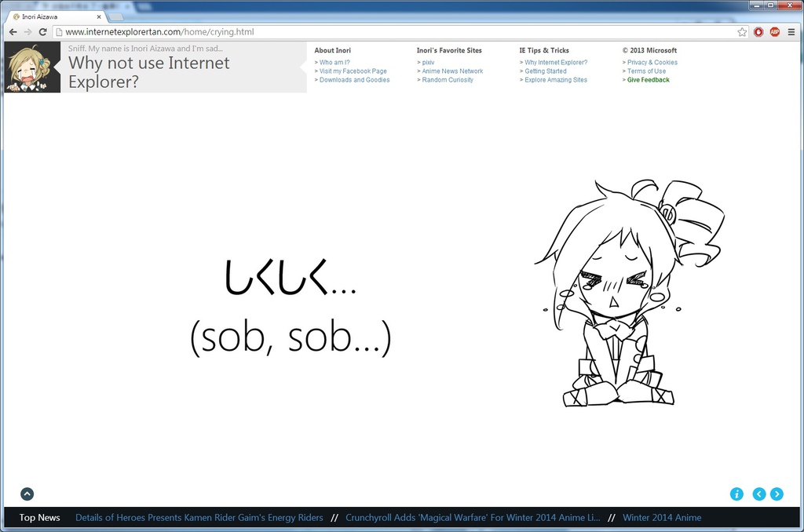Open Crunchyroll 'Magical Warfare' news headline
804x532 pixels.
coord(473,518)
